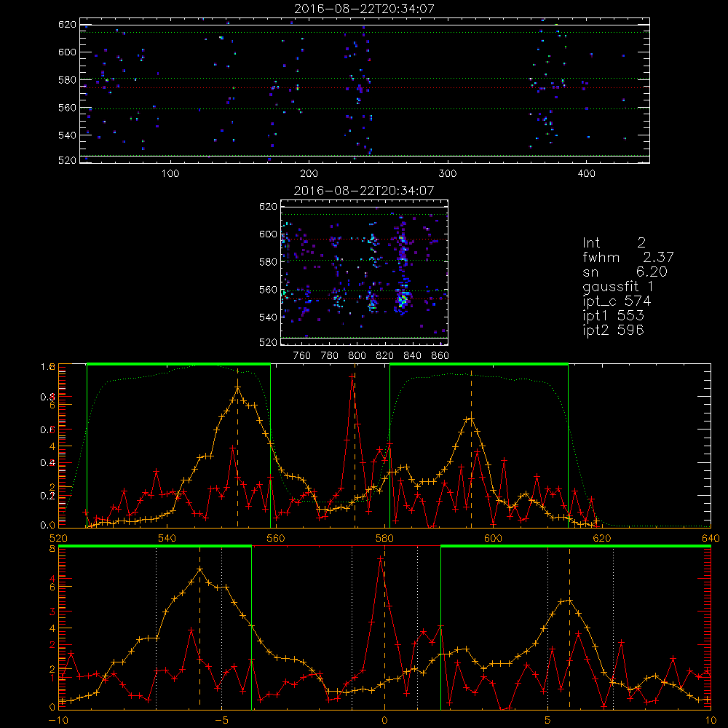The width and height of the screenshot is (728, 728).
Task: Click y-axis label 540 on the middle image
Action: click(268, 317)
